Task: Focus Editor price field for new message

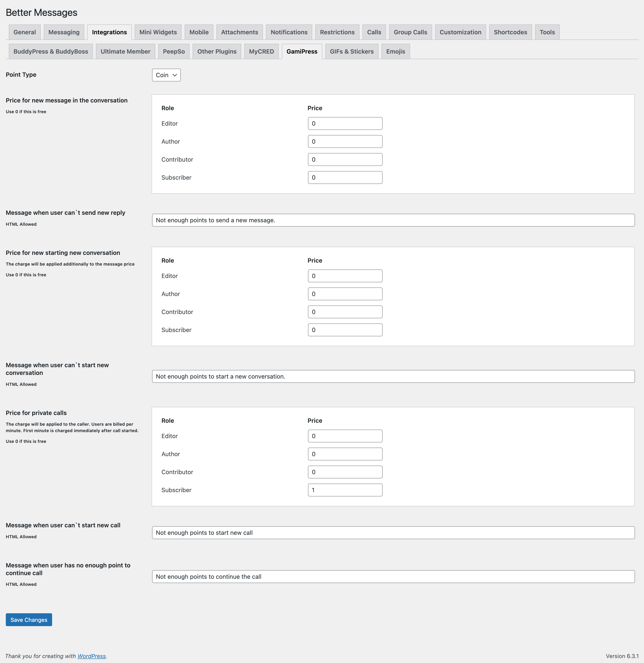Action: (345, 123)
